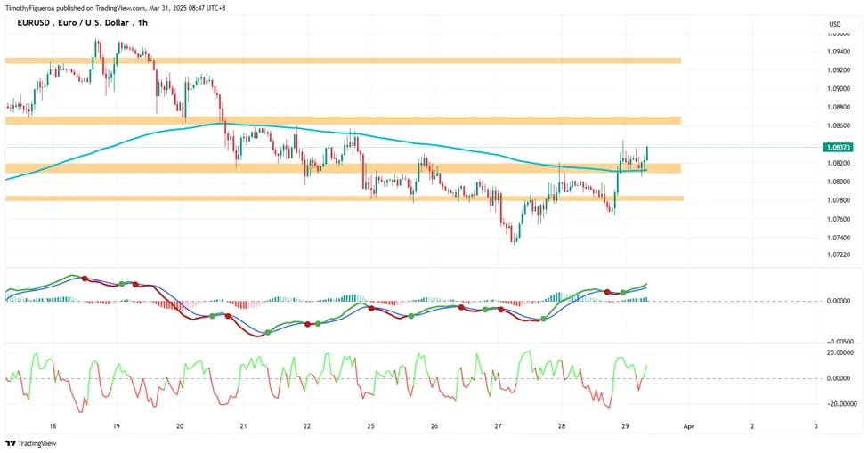The height and width of the screenshot is (453, 868).
Task: Click the last red dot on MACD
Action: tap(607, 292)
